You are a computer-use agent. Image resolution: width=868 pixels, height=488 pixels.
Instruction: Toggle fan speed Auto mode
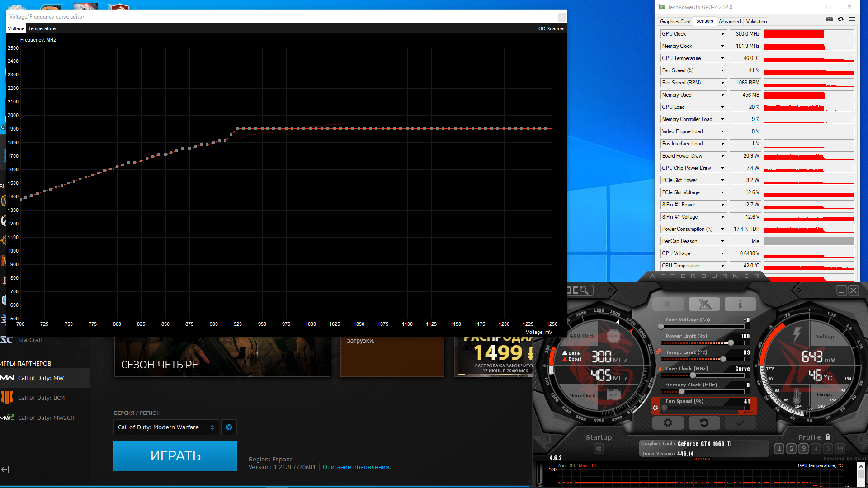748,412
